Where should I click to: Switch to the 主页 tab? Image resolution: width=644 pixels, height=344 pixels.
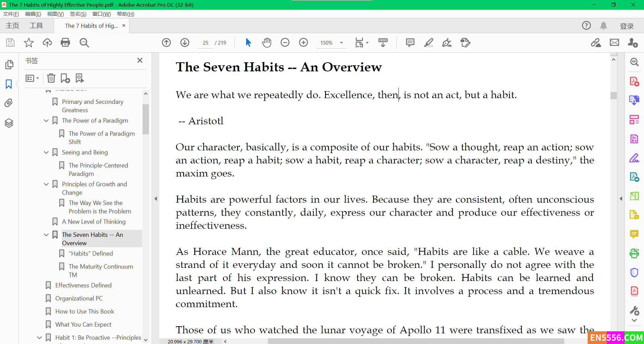point(12,26)
